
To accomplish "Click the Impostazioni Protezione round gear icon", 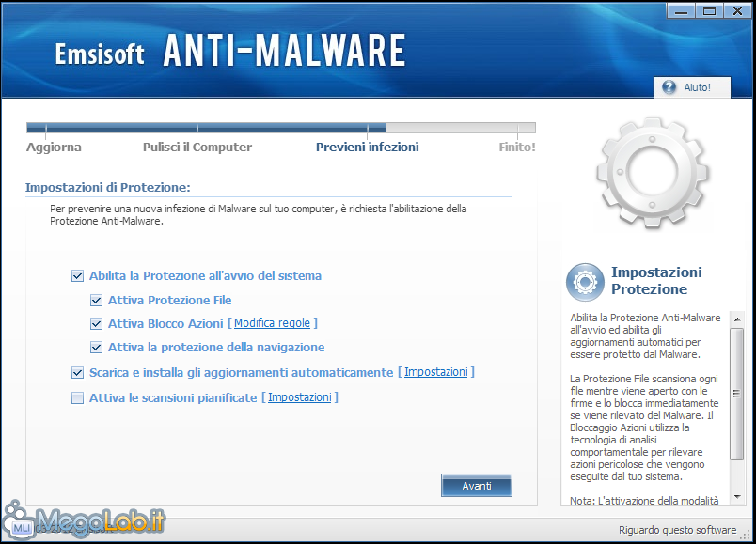I will 585,282.
